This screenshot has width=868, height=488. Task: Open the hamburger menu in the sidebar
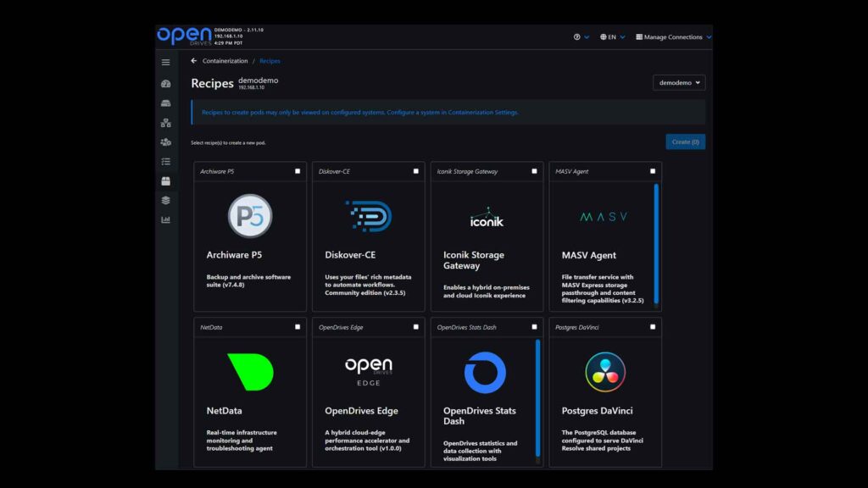pyautogui.click(x=165, y=63)
